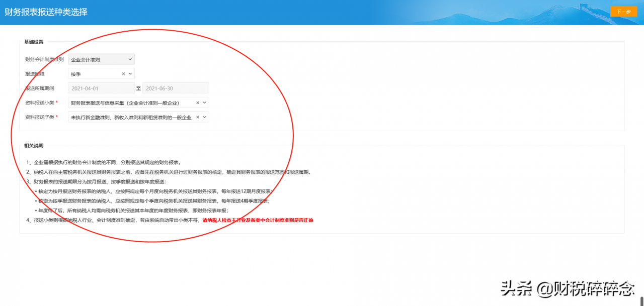Select the 2021-04-01 start date field
This screenshot has height=306, width=644.
(x=101, y=87)
